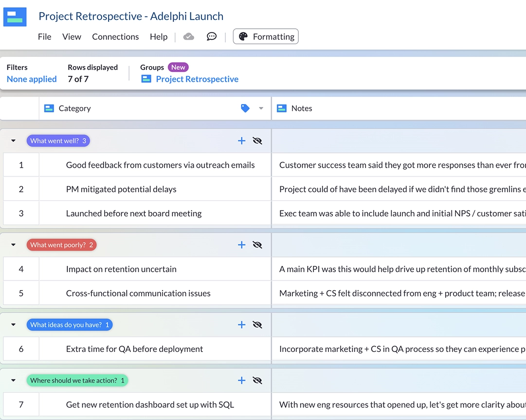Collapse the What ideas do you have group

[x=14, y=325]
